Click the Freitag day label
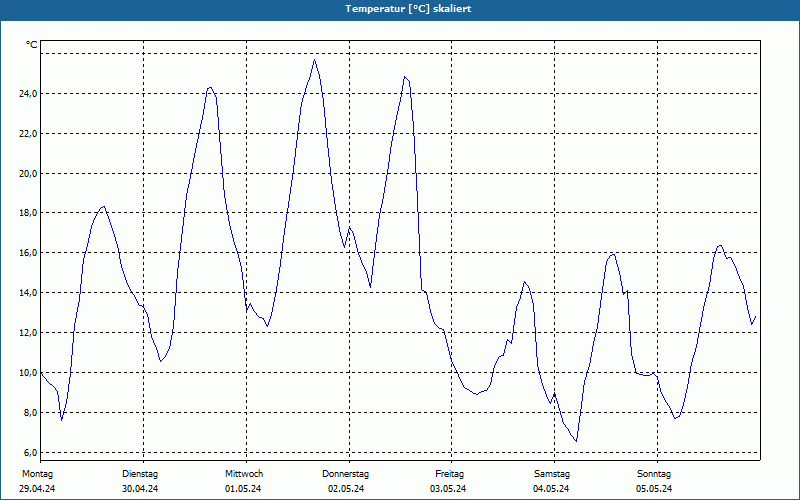Screen dimensions: 800x500 (449, 474)
